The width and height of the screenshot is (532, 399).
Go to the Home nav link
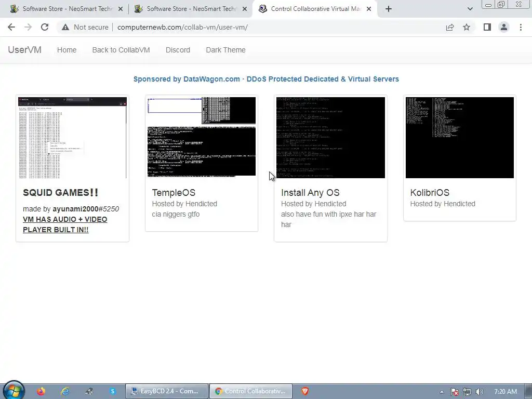67,50
